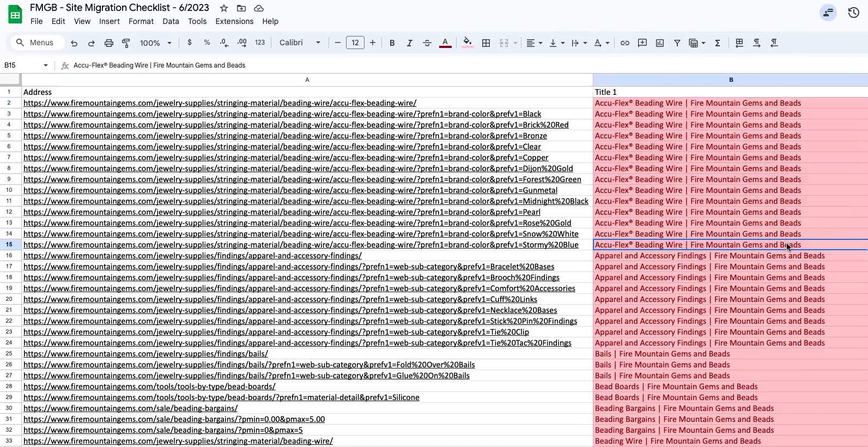
Task: Redo the last undone action
Action: click(x=92, y=43)
